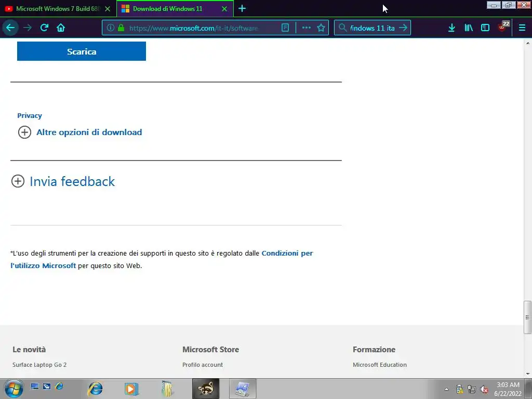Open quick launch Internet Explorer small icon
The height and width of the screenshot is (399, 532).
coord(59,386)
